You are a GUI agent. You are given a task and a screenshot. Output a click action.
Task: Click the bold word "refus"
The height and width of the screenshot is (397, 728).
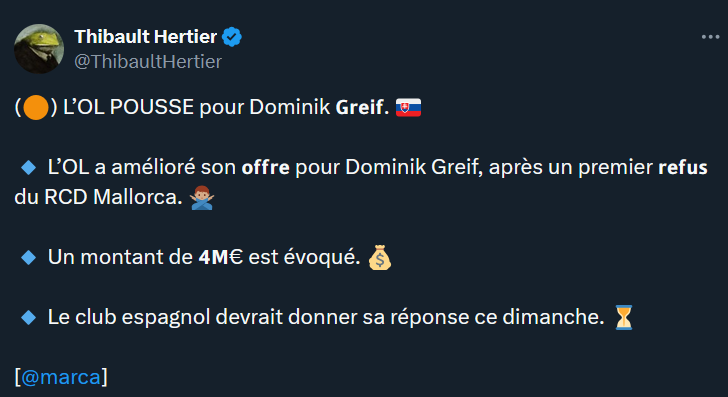coord(683,168)
